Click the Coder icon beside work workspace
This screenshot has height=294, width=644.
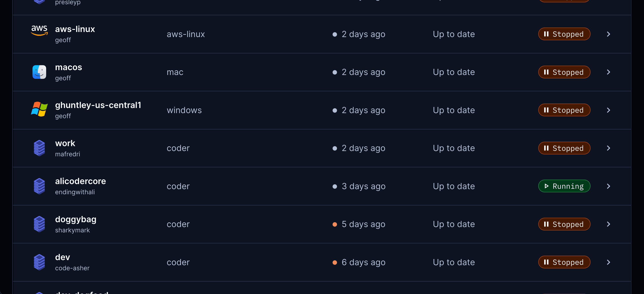pyautogui.click(x=39, y=148)
